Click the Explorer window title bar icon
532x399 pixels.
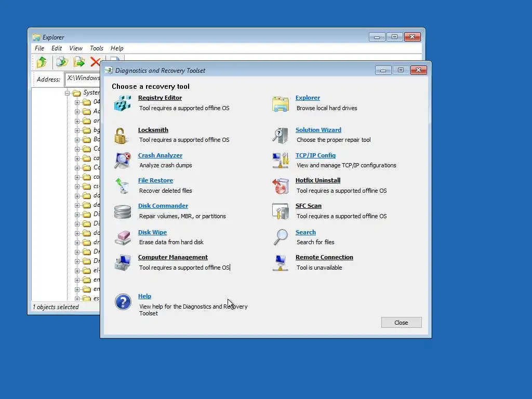pyautogui.click(x=36, y=37)
